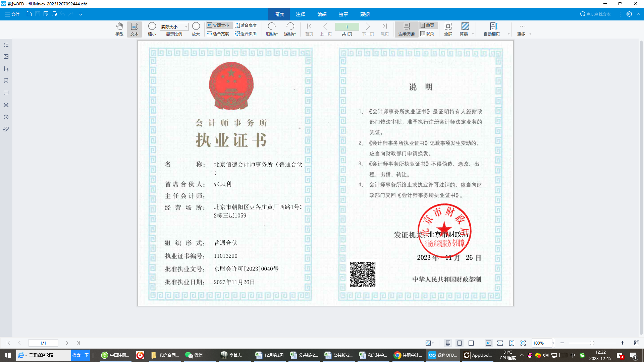
Task: Click the print icon in title toolbar
Action: [x=54, y=14]
